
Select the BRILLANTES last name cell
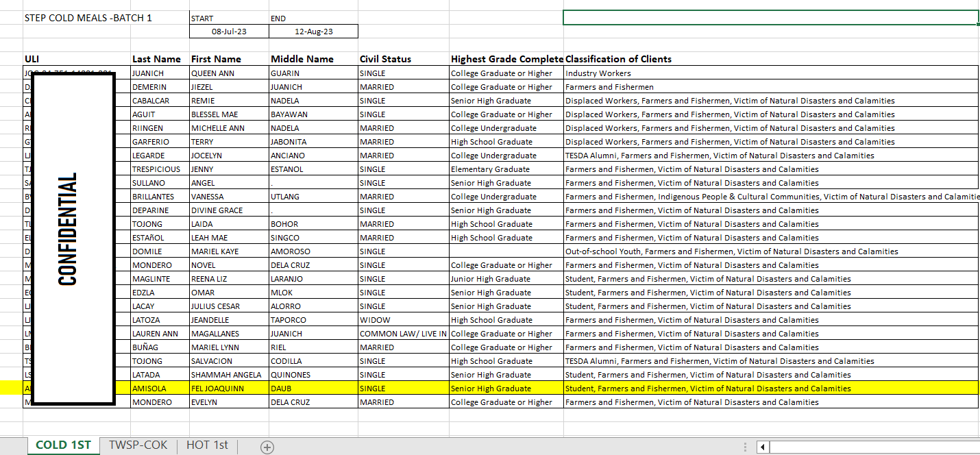160,197
